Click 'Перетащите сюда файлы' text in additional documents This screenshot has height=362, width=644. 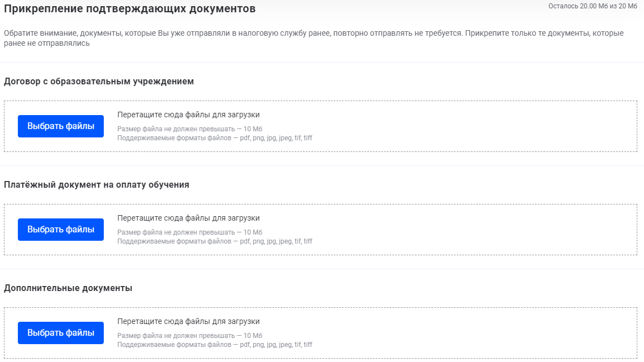click(188, 322)
